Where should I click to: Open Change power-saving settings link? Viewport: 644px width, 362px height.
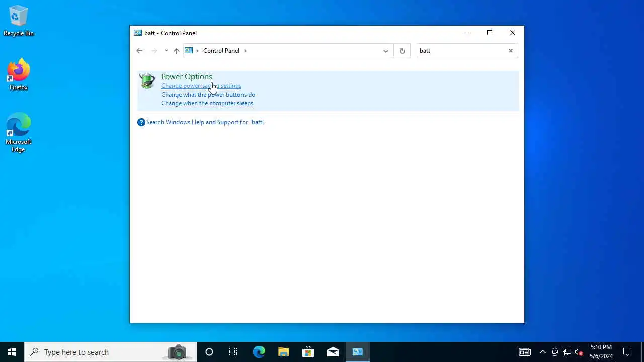point(201,86)
